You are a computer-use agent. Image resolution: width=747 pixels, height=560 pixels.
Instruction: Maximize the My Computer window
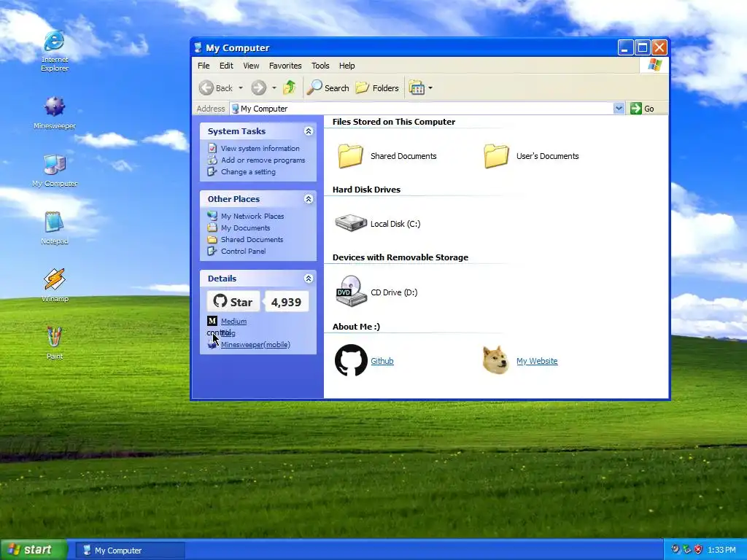tap(642, 47)
